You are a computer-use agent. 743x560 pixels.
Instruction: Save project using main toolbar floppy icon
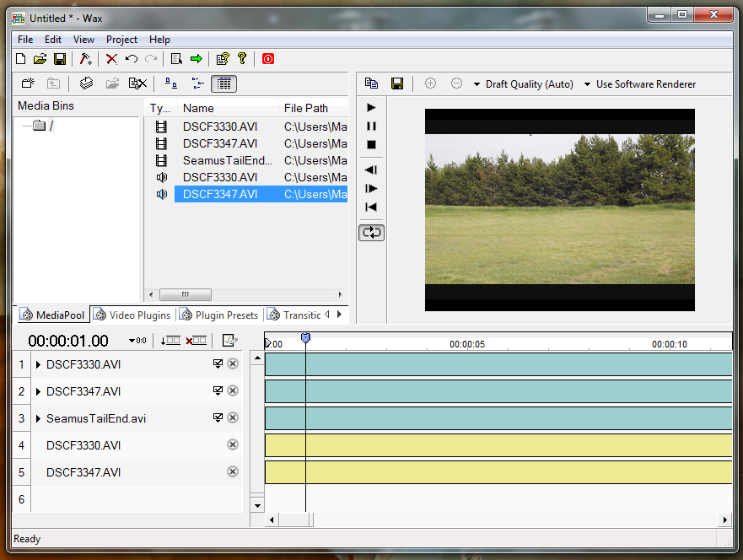pos(60,59)
